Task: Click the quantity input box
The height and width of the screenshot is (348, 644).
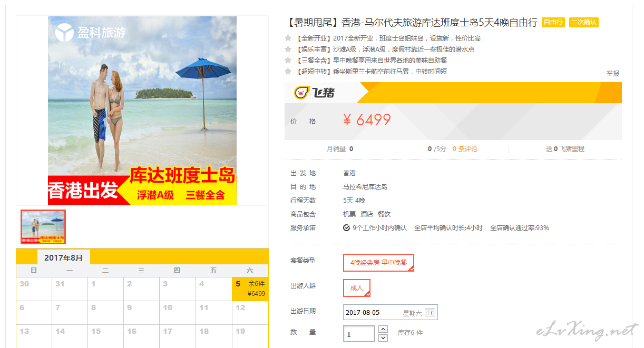Action: [x=359, y=334]
